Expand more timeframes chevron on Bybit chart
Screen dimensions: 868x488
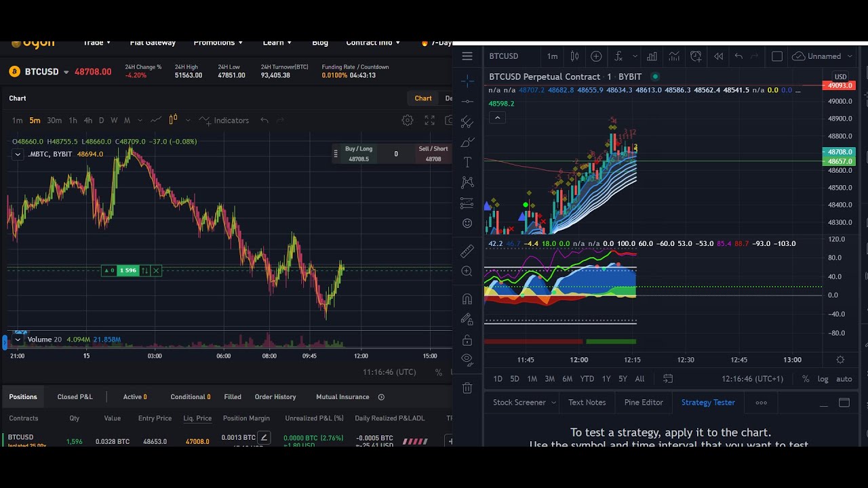point(140,121)
